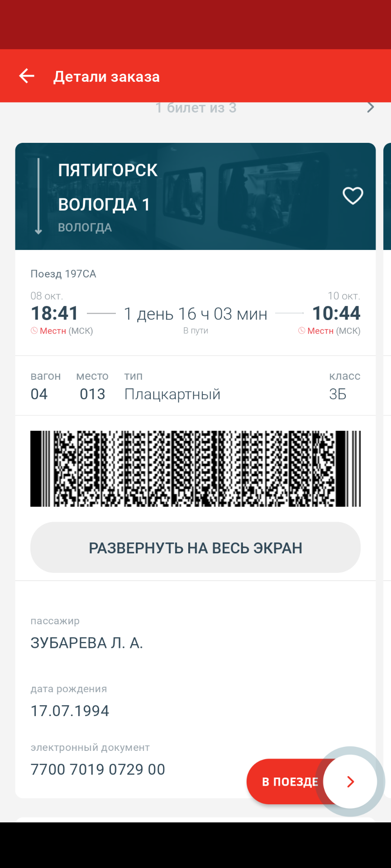The image size is (391, 868).
Task: Tap the seat number 013
Action: point(92,394)
